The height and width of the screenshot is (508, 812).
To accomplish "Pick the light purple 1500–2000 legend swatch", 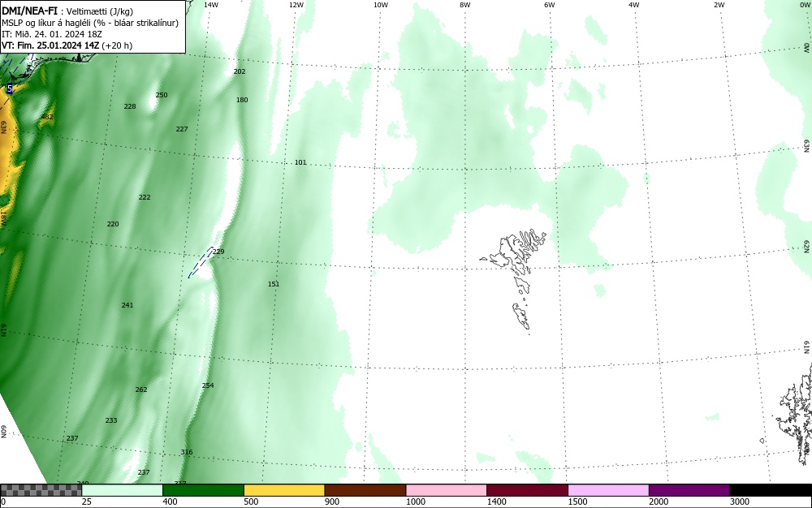I will pos(608,490).
